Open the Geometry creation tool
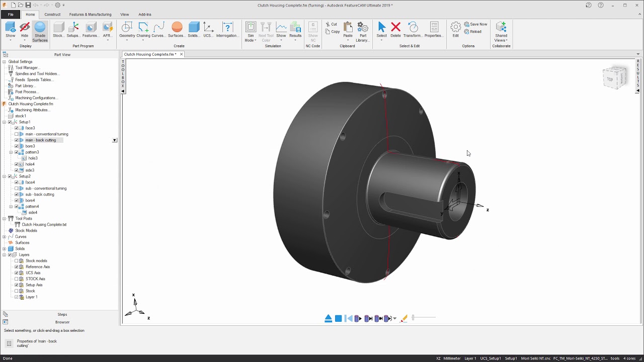 click(x=127, y=30)
